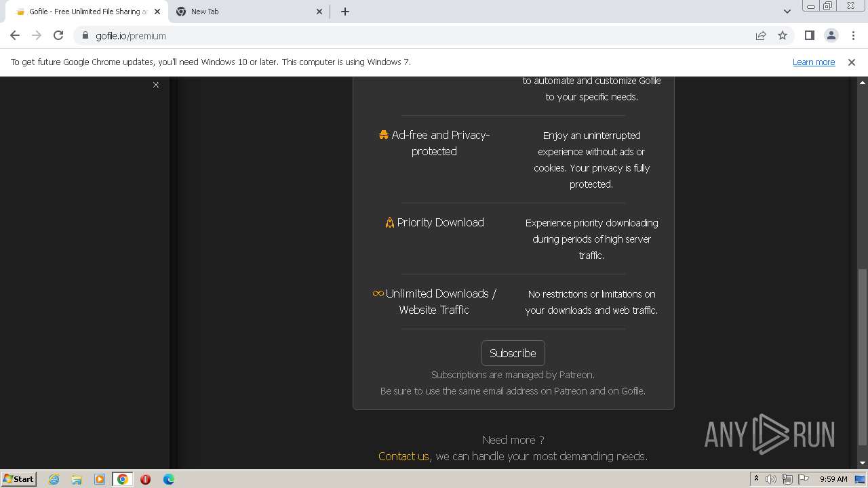The height and width of the screenshot is (488, 868).
Task: Open the volume control in system tray
Action: tap(771, 479)
